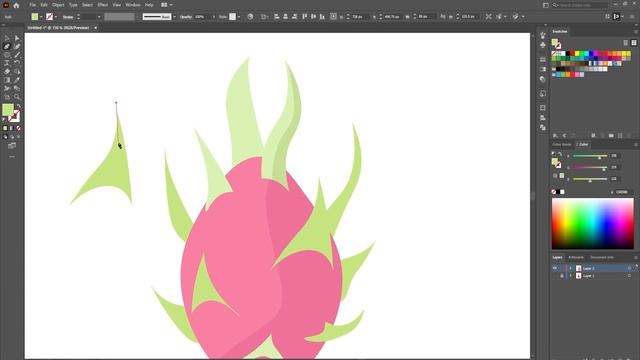Create a new color group folder icon
The width and height of the screenshot is (640, 360).
(611, 136)
